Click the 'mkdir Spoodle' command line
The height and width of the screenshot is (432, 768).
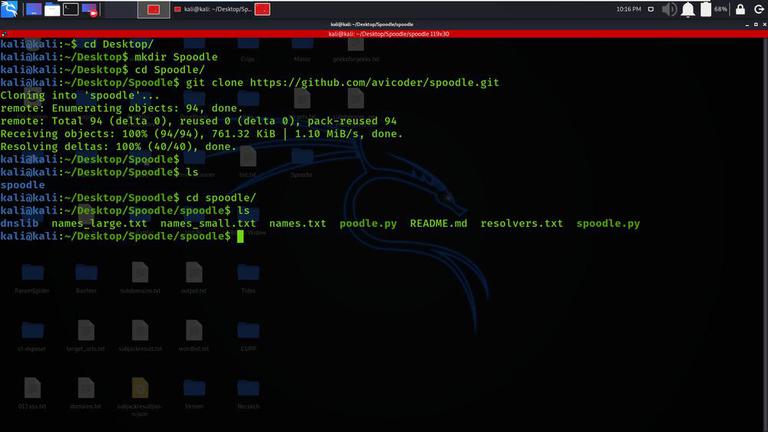(109, 57)
